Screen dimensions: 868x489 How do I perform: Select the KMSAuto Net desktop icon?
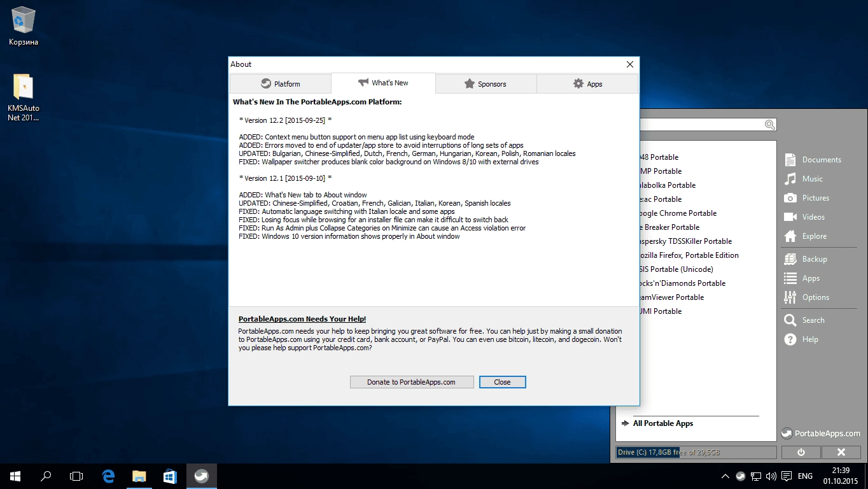[x=24, y=97]
